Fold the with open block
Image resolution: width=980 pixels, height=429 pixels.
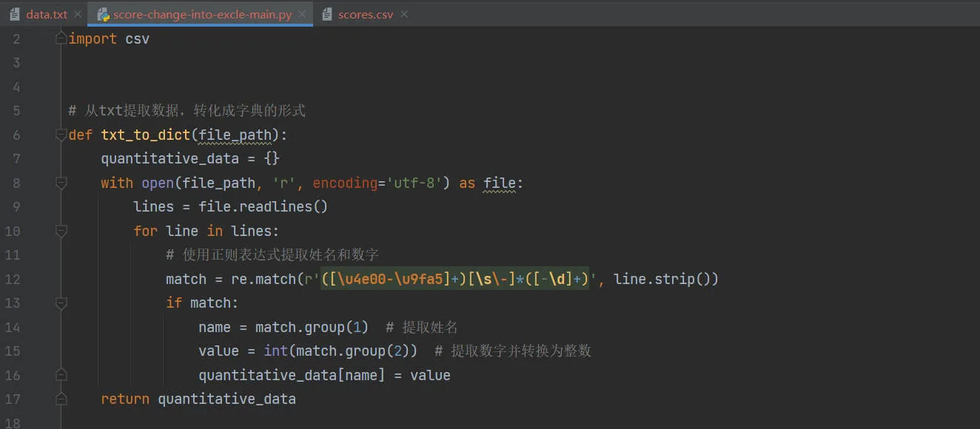pyautogui.click(x=61, y=183)
